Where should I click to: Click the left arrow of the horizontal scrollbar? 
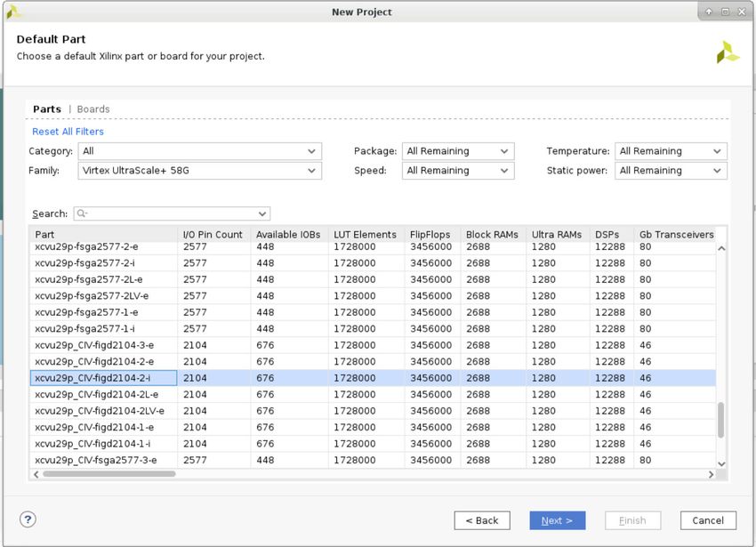coord(36,474)
